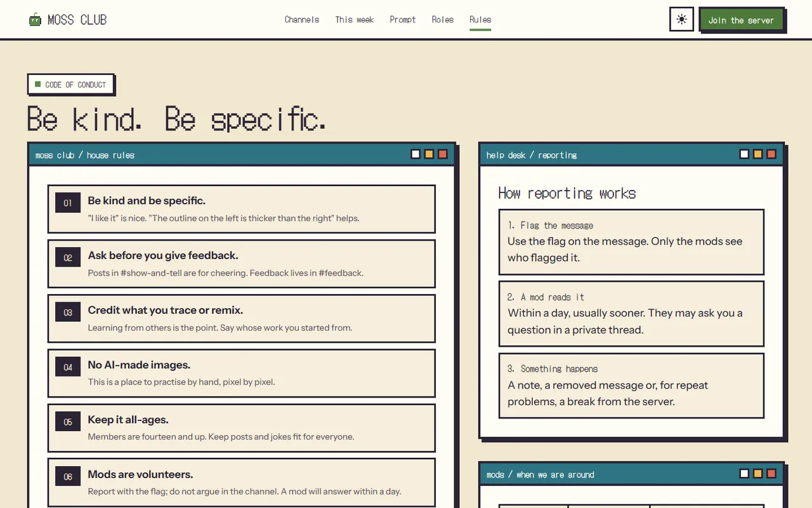The image size is (812, 508).
Task: Click the "Be kind and be specific." rule title
Action: [147, 201]
